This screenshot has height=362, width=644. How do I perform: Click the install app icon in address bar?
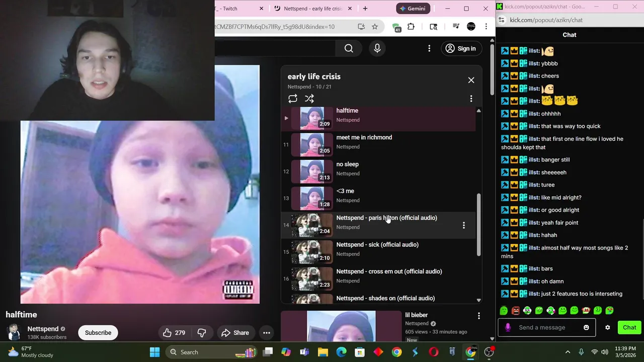pyautogui.click(x=361, y=27)
